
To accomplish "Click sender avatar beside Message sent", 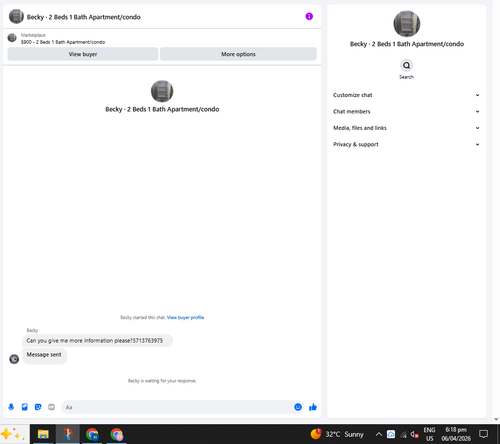I will (14, 359).
